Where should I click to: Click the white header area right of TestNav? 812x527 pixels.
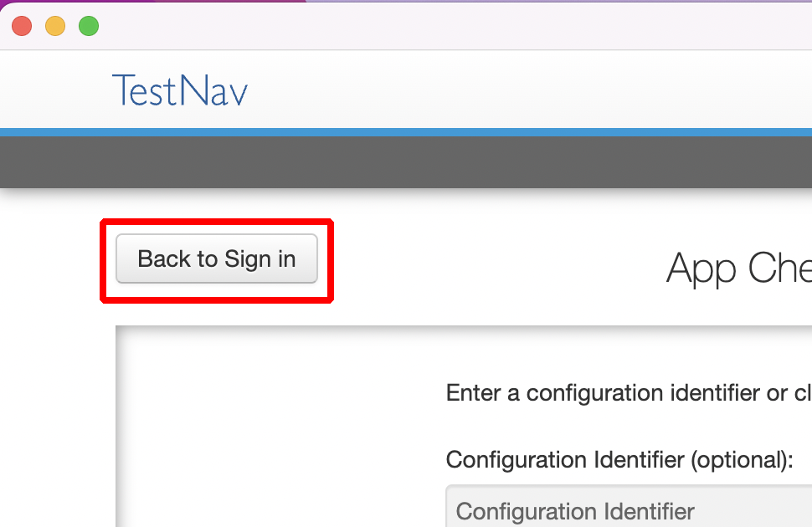528,90
